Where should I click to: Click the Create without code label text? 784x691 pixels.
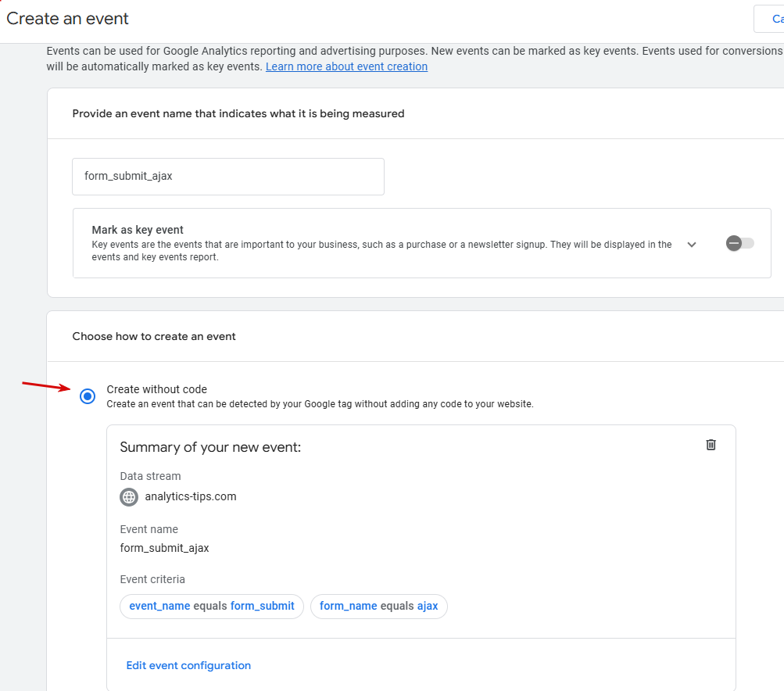[157, 389]
